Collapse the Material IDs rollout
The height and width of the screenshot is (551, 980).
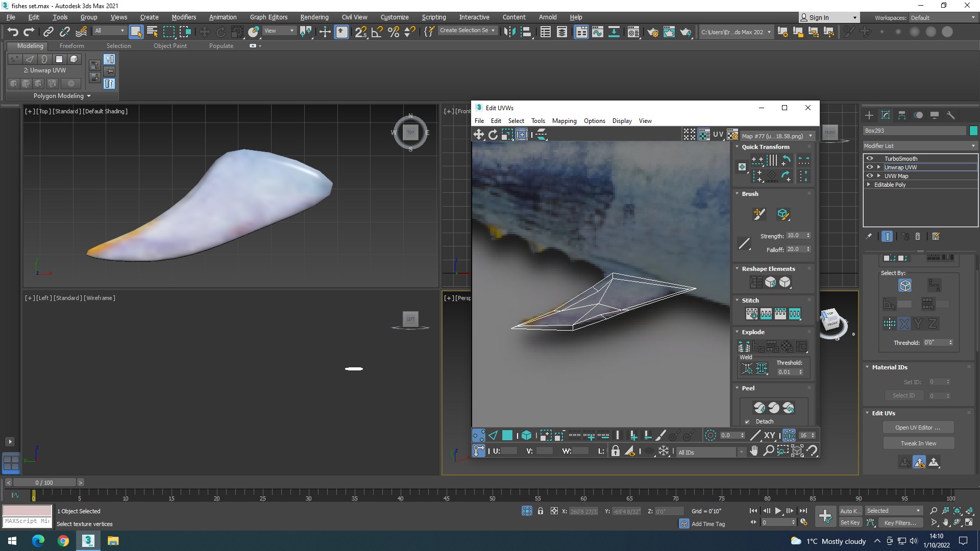[867, 367]
